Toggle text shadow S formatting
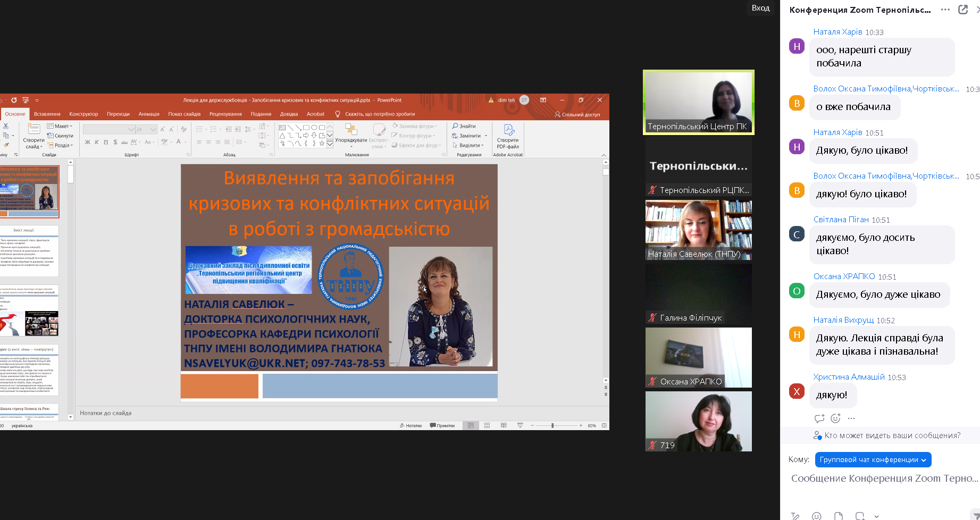Image resolution: width=980 pixels, height=520 pixels. click(x=115, y=142)
